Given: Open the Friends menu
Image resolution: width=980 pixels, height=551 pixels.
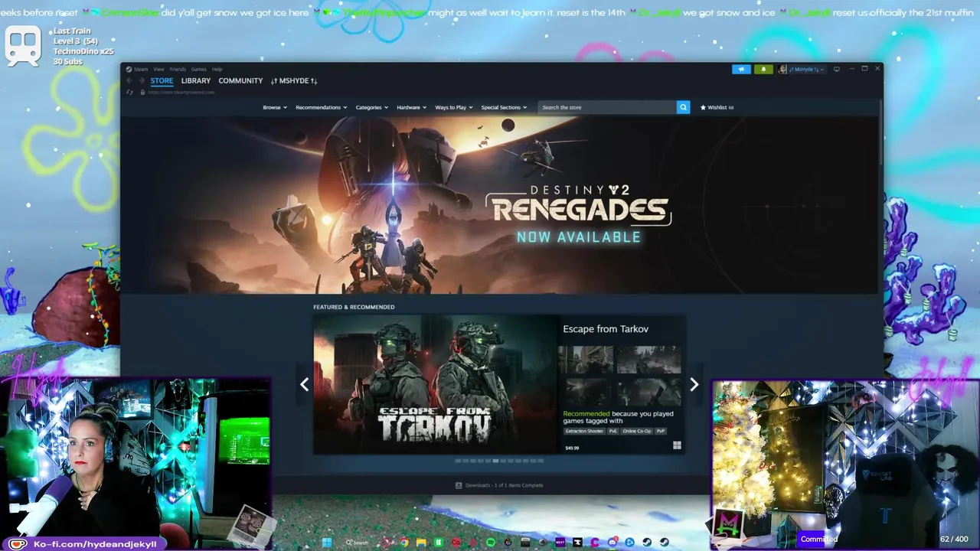Looking at the screenshot, I should coord(178,69).
